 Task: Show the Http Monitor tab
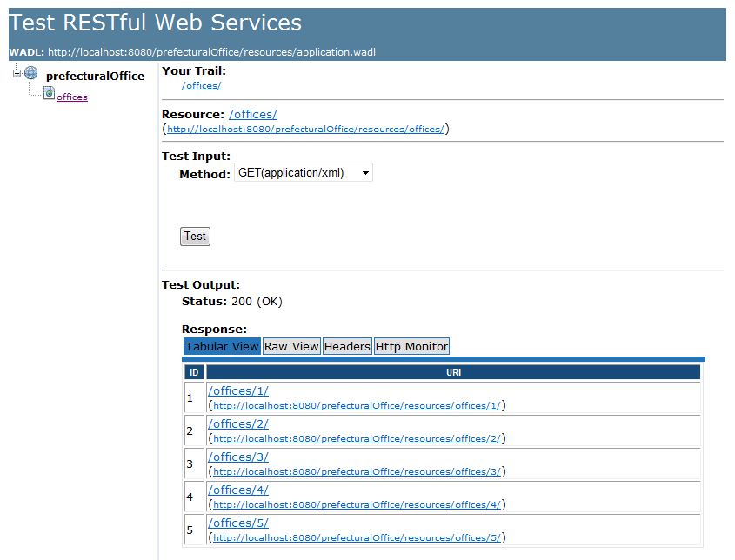(411, 346)
